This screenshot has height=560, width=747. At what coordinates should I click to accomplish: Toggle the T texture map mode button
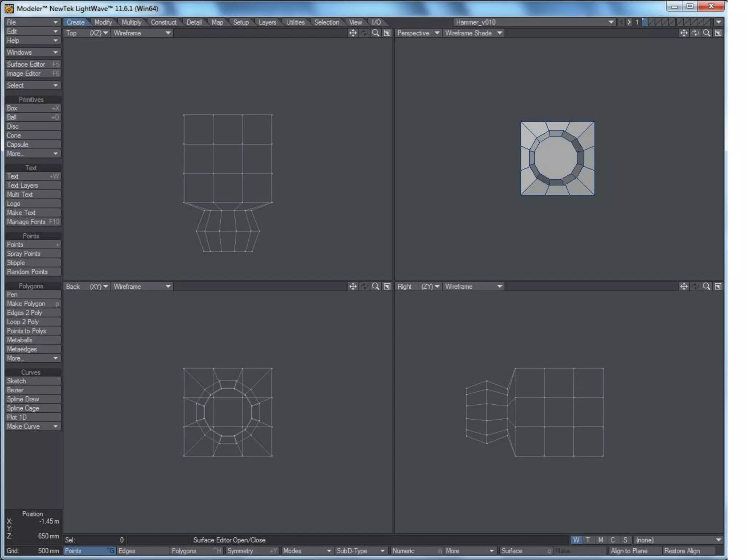(588, 540)
